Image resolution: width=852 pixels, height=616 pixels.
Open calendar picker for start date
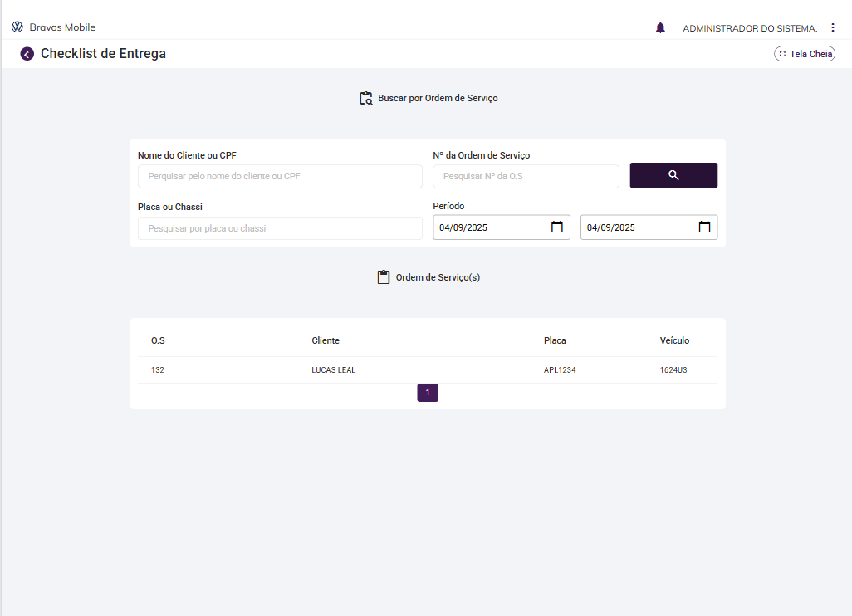(x=557, y=227)
